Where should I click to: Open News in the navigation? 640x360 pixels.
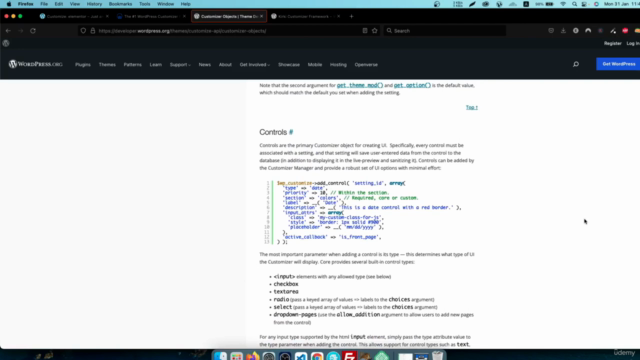[204, 64]
